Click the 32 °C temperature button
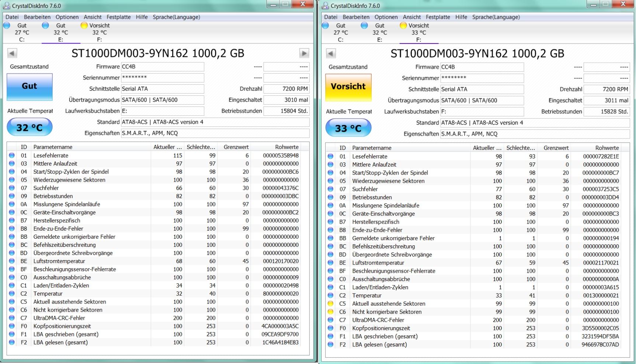This screenshot has height=364, width=636. pos(29,127)
